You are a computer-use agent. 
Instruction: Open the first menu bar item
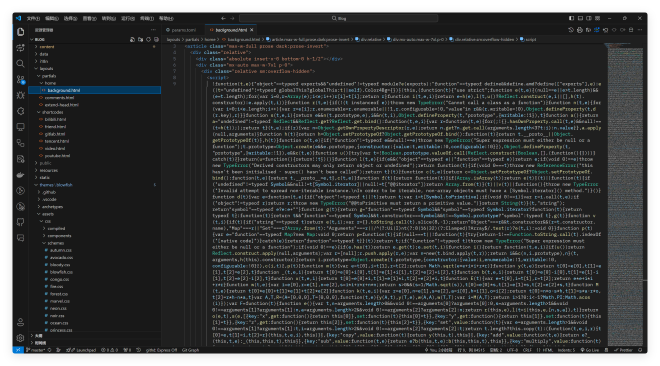(x=33, y=19)
